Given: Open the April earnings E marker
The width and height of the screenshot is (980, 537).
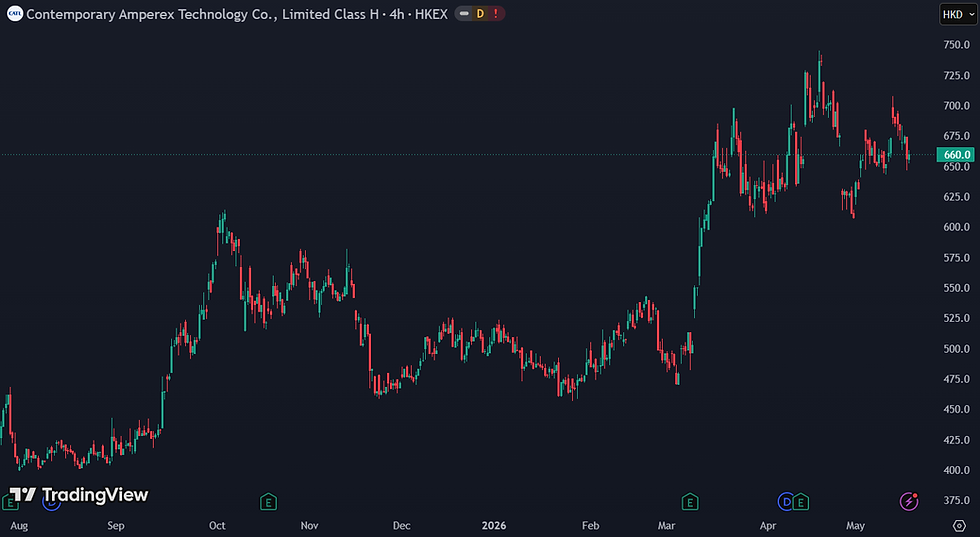Looking at the screenshot, I should pos(801,501).
